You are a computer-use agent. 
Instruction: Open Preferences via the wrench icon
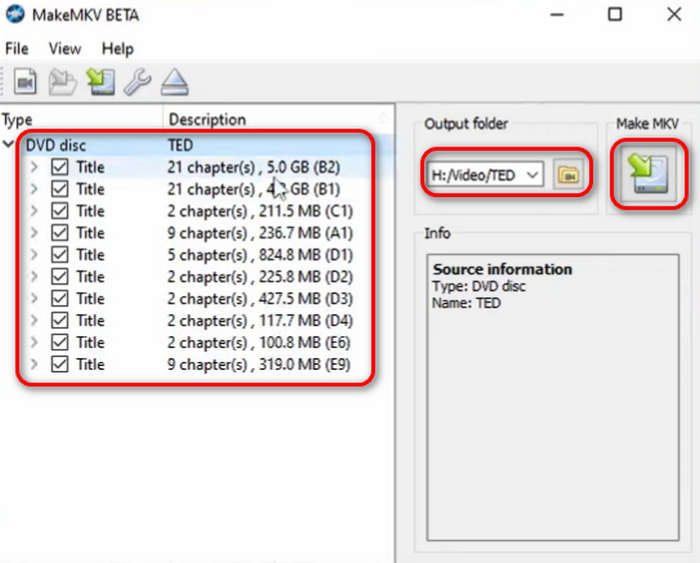click(x=137, y=81)
